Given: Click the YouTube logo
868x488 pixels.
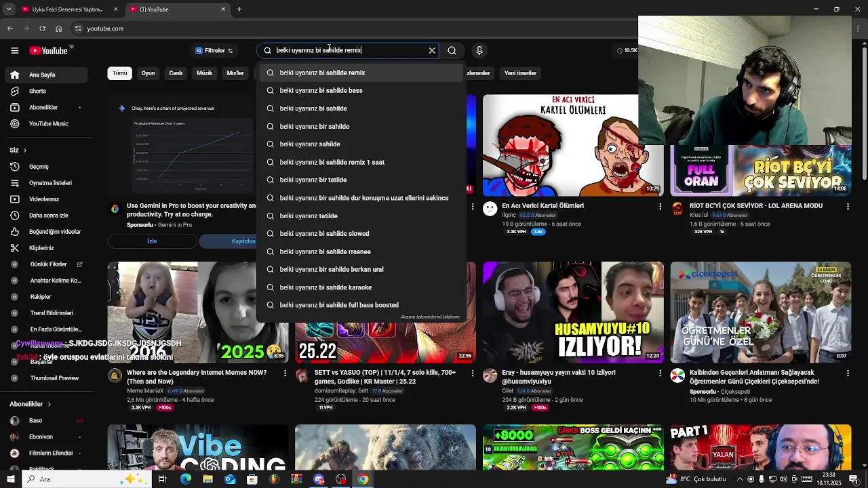Looking at the screenshot, I should [48, 50].
